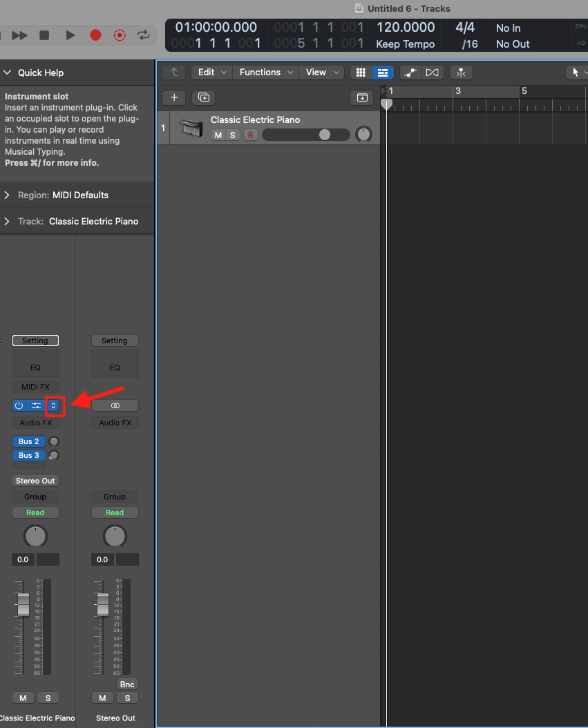This screenshot has height=728, width=588.
Task: Add a new track with the plus icon
Action: click(173, 97)
